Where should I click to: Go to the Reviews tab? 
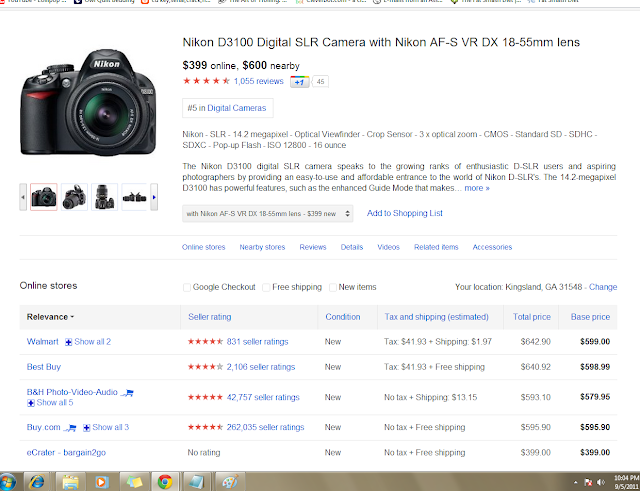(313, 247)
